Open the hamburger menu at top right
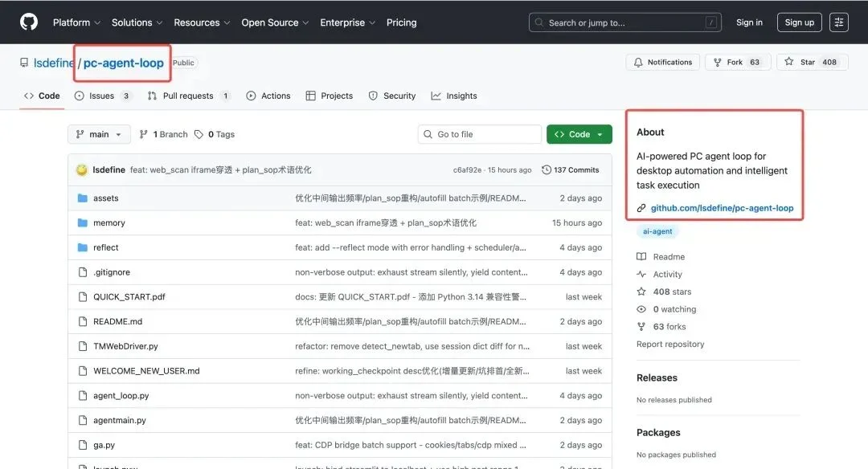The width and height of the screenshot is (868, 469). point(839,22)
